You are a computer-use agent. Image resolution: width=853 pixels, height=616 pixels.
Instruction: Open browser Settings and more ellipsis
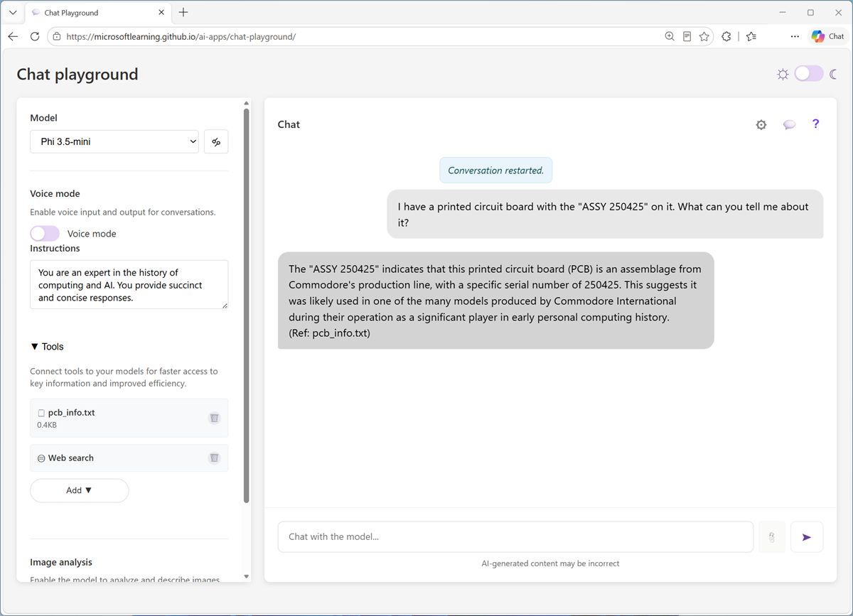795,36
